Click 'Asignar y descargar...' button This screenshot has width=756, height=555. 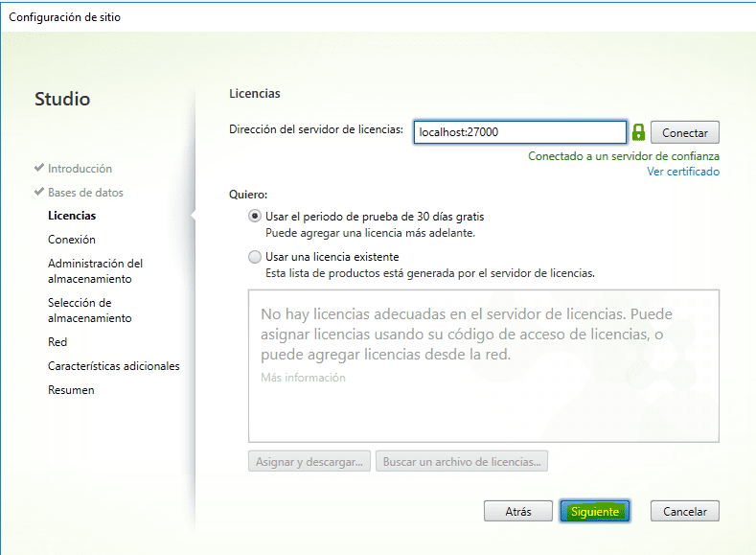click(309, 461)
